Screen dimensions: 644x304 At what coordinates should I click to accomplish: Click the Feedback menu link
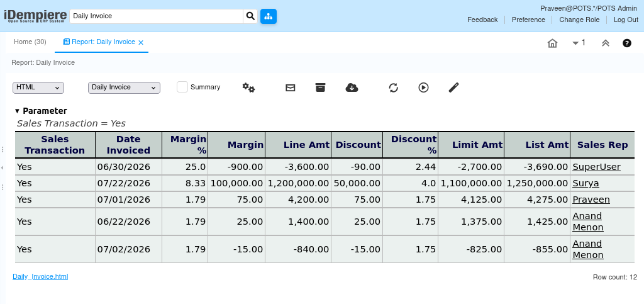(x=482, y=20)
